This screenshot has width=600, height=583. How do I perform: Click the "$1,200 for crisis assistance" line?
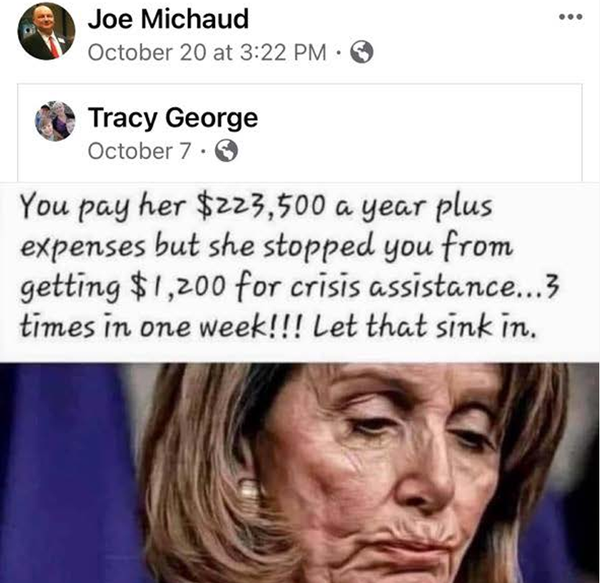click(289, 287)
